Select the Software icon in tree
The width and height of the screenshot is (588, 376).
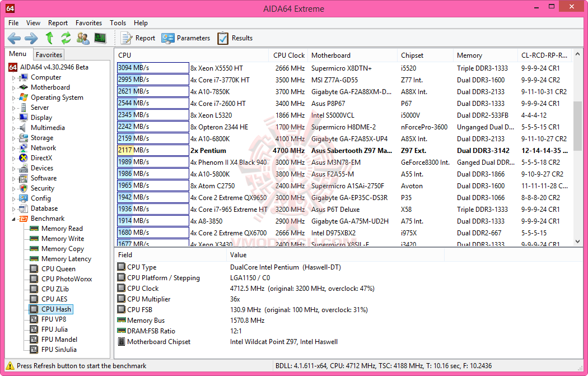24,178
